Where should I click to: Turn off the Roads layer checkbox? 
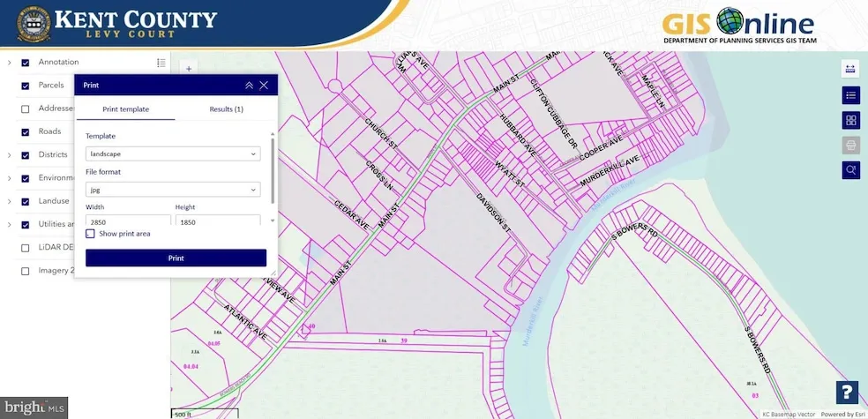[26, 132]
